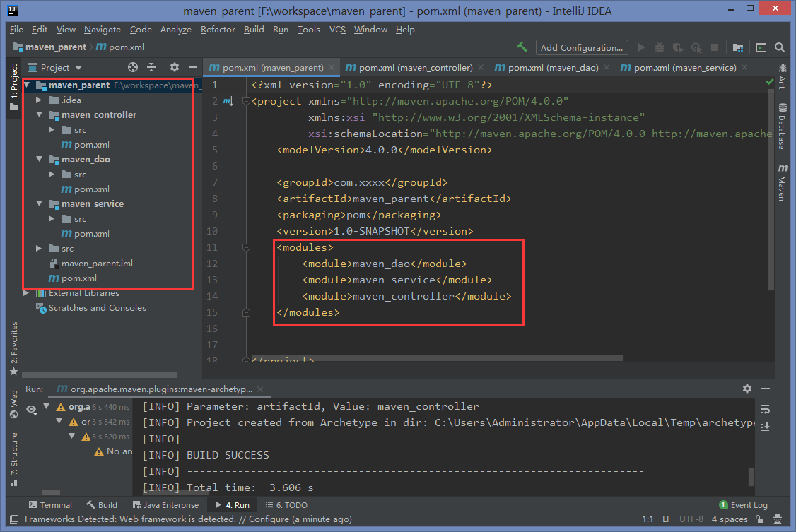Open the Favorites tool window
Viewport: 796px width, 532px height.
[13, 348]
